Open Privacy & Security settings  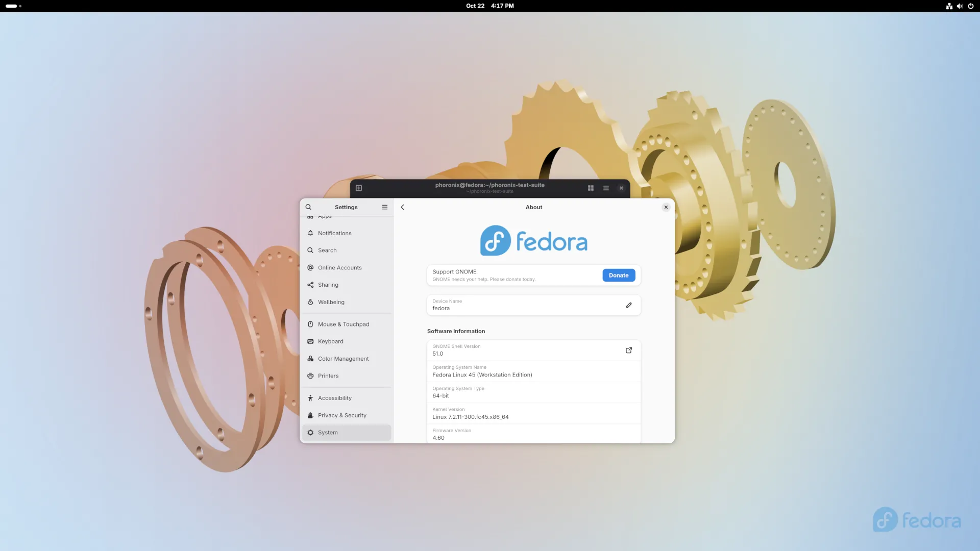(x=346, y=415)
